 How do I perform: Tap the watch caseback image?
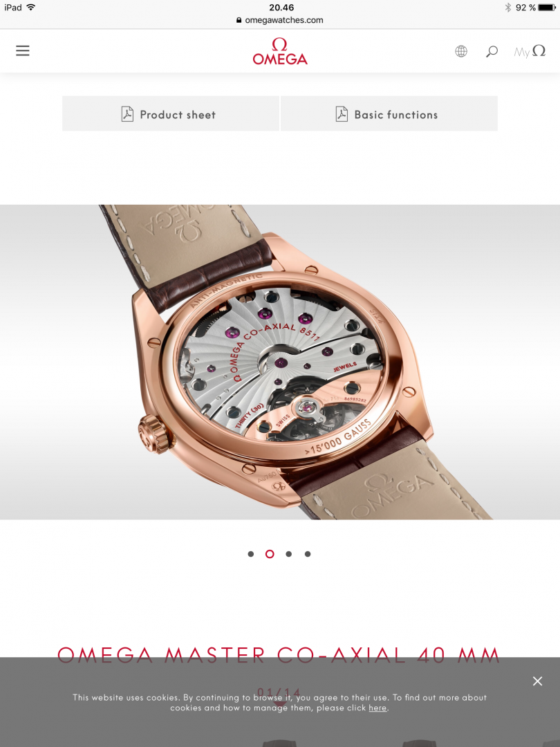click(280, 362)
